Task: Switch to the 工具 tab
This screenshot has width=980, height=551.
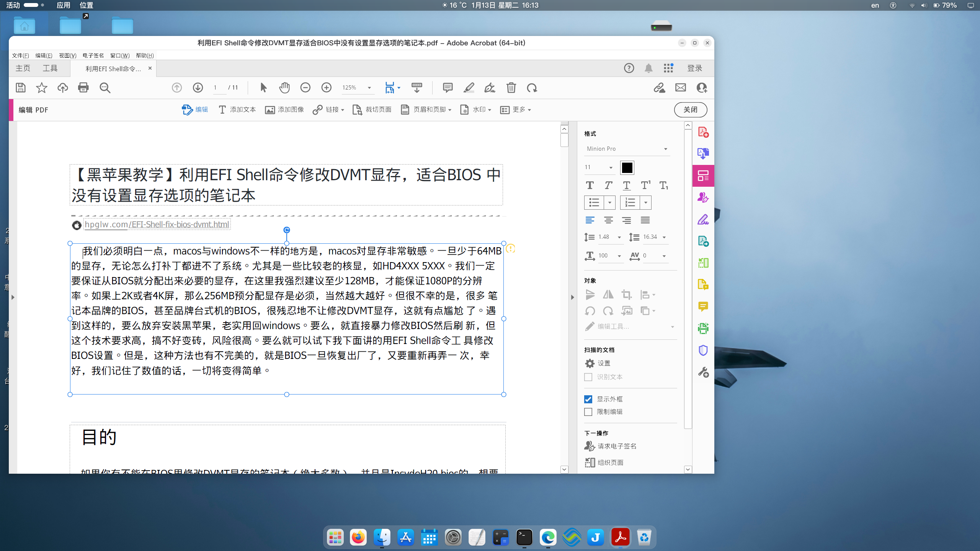Action: coord(51,68)
